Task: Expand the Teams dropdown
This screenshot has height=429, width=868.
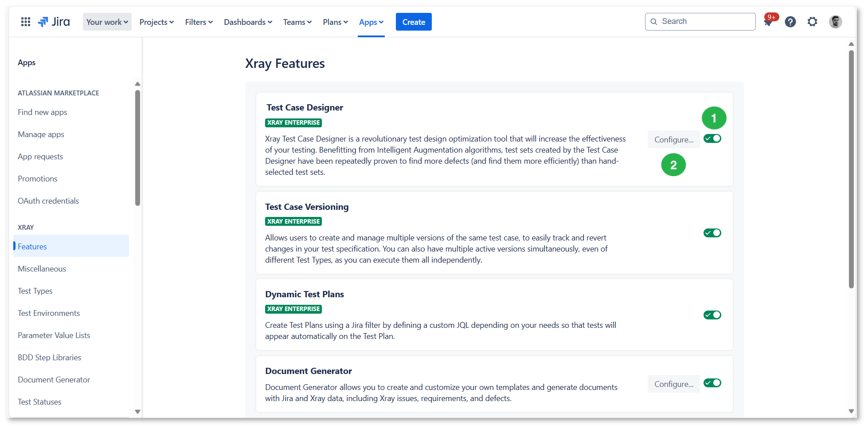Action: point(297,22)
